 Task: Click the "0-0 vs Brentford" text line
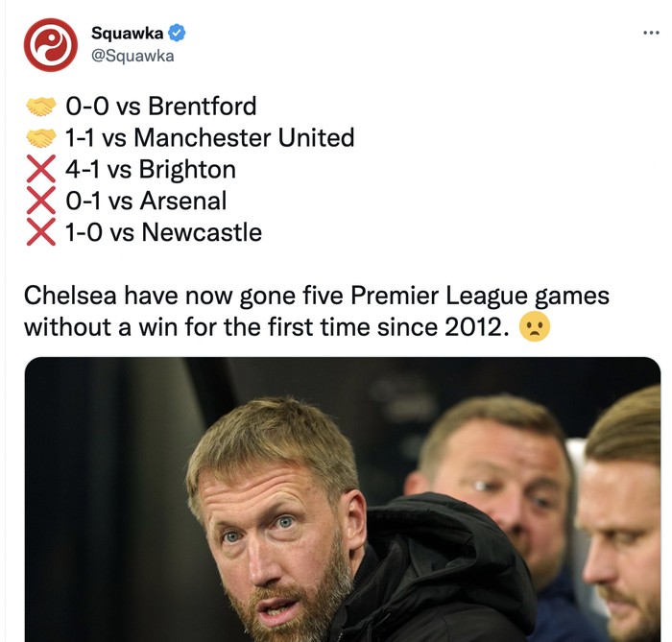click(x=159, y=107)
